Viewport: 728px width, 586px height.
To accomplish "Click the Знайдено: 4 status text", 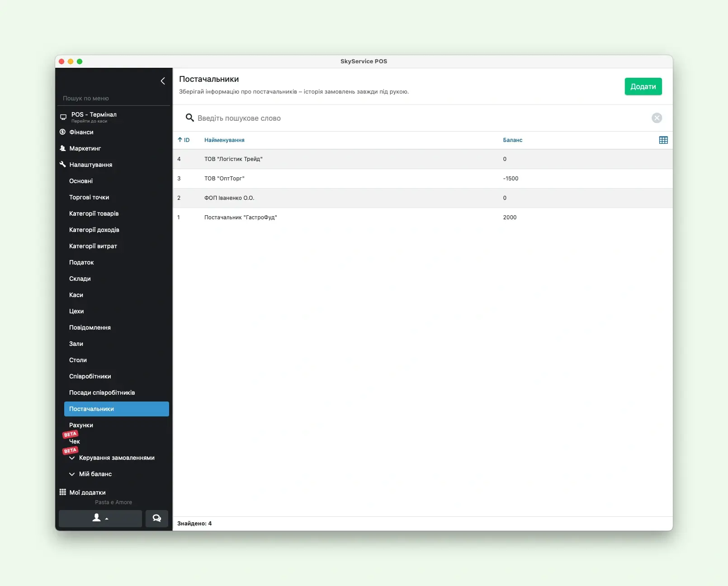I will coord(194,524).
